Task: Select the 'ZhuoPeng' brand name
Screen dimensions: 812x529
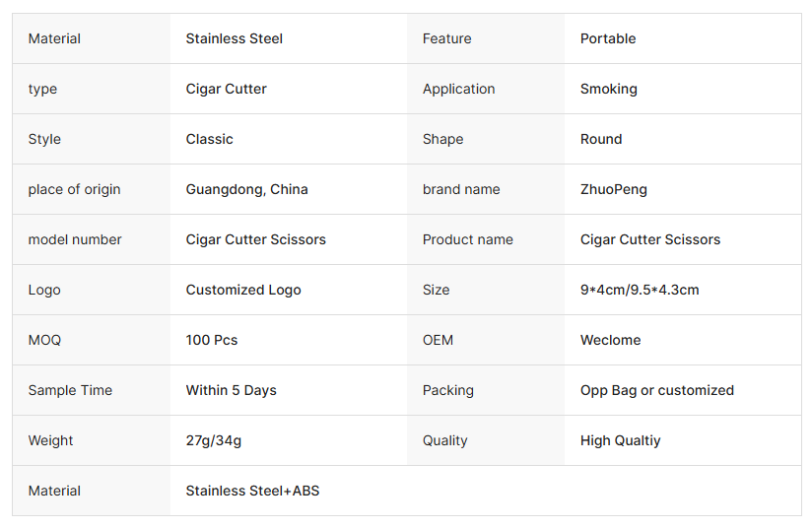Action: [614, 189]
